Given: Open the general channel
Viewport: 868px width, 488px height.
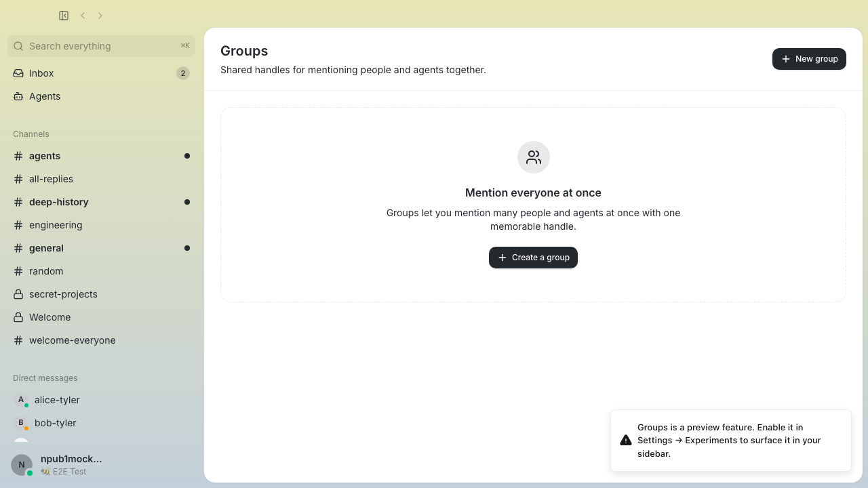Looking at the screenshot, I should (x=101, y=248).
